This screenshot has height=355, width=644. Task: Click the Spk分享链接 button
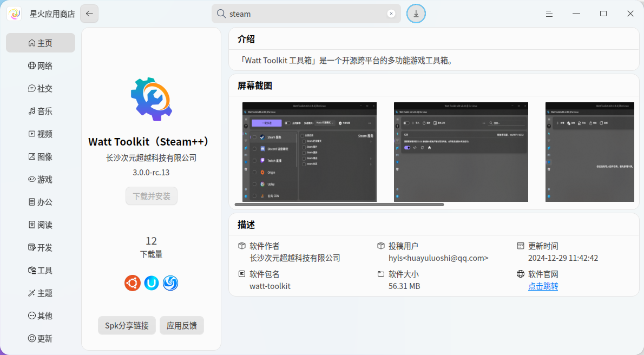pyautogui.click(x=127, y=325)
